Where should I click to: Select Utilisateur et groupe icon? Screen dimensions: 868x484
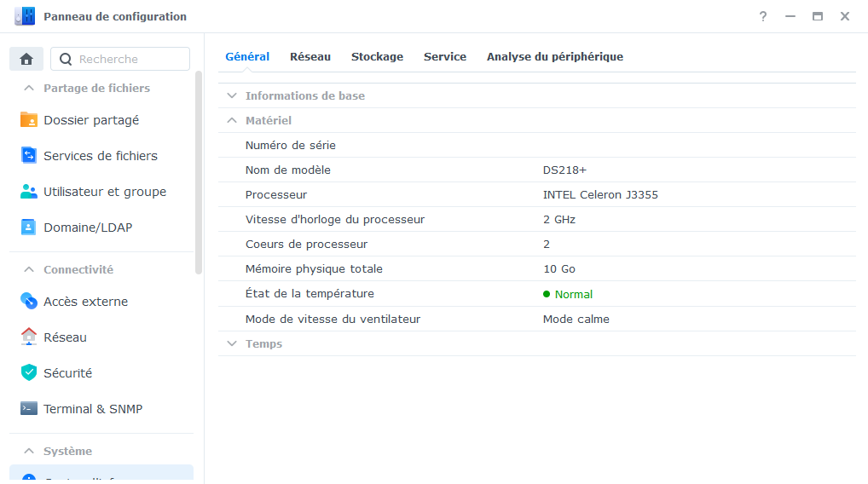(29, 192)
